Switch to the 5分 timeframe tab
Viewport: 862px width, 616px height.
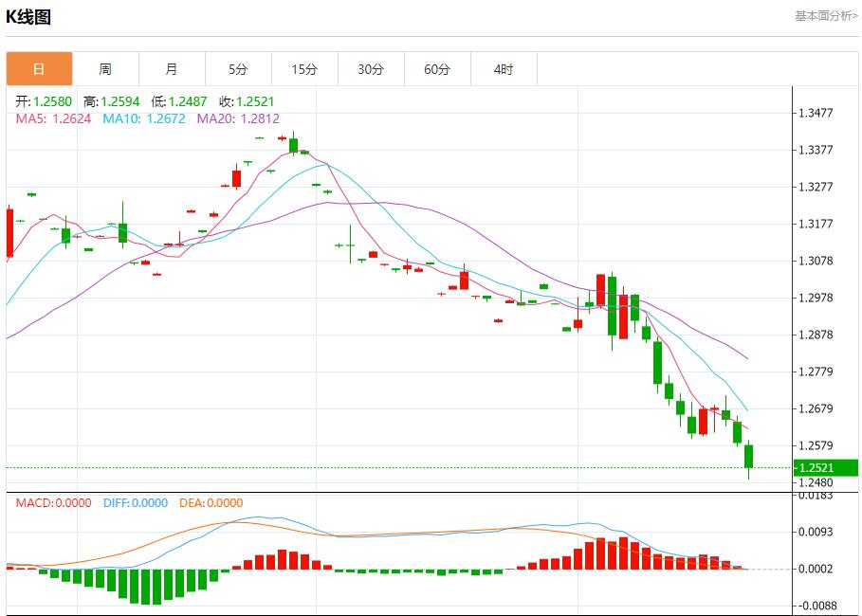coord(238,69)
